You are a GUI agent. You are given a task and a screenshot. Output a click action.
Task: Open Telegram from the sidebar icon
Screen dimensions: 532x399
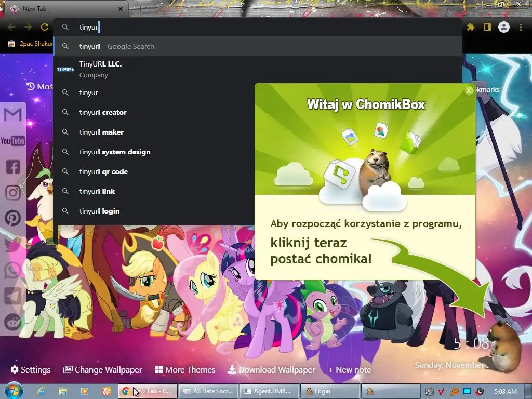(x=13, y=296)
